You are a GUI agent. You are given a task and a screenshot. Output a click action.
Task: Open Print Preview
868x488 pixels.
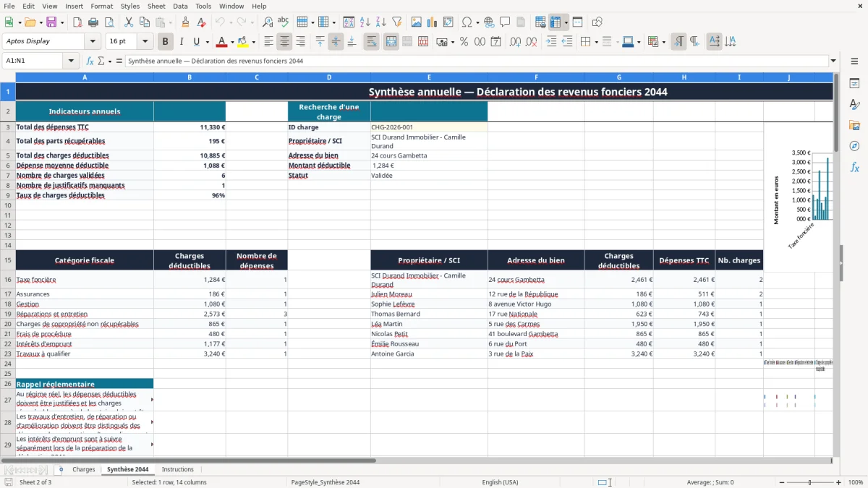pos(109,22)
